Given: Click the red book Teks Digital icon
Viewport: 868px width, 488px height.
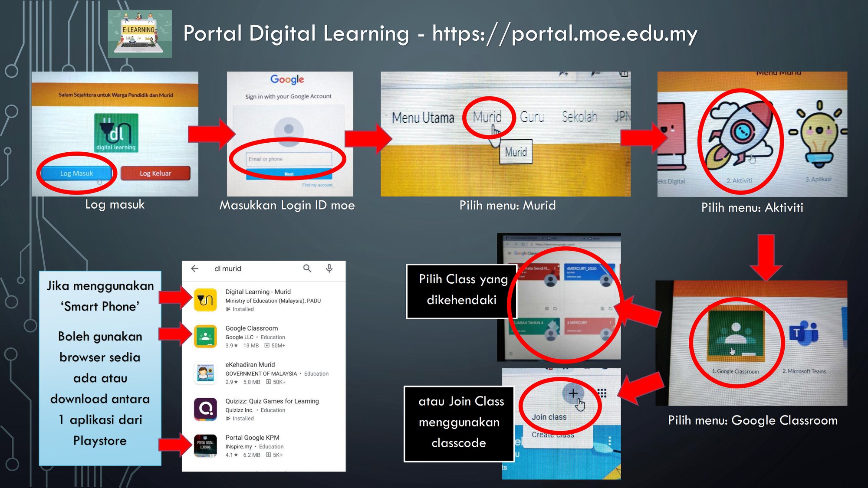Looking at the screenshot, I should (671, 136).
